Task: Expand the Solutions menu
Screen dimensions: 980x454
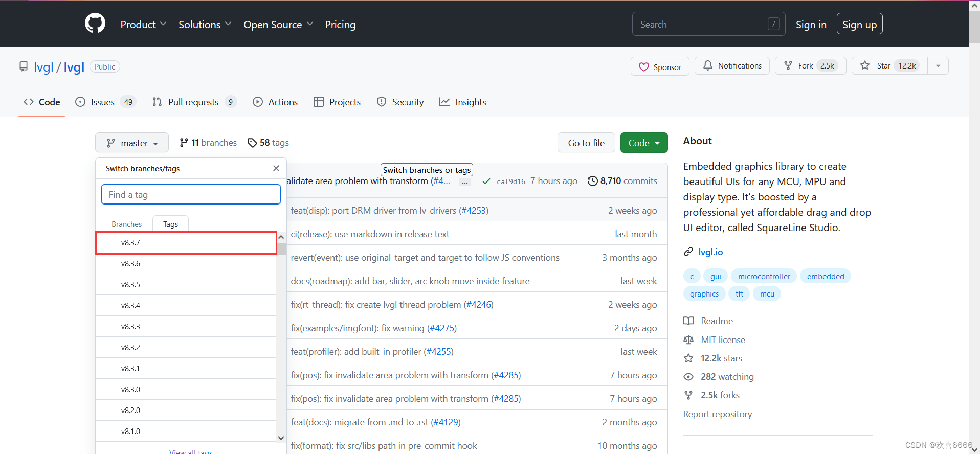Action: click(205, 25)
